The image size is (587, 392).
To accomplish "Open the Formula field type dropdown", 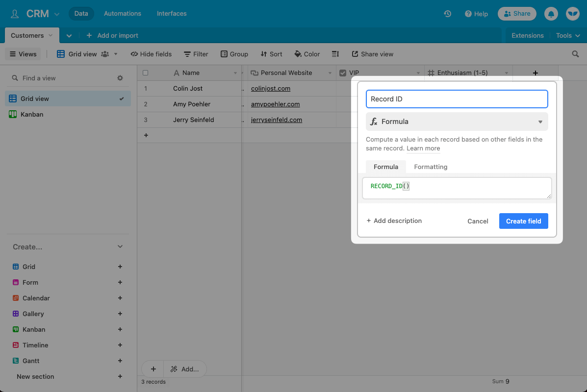I will click(457, 122).
